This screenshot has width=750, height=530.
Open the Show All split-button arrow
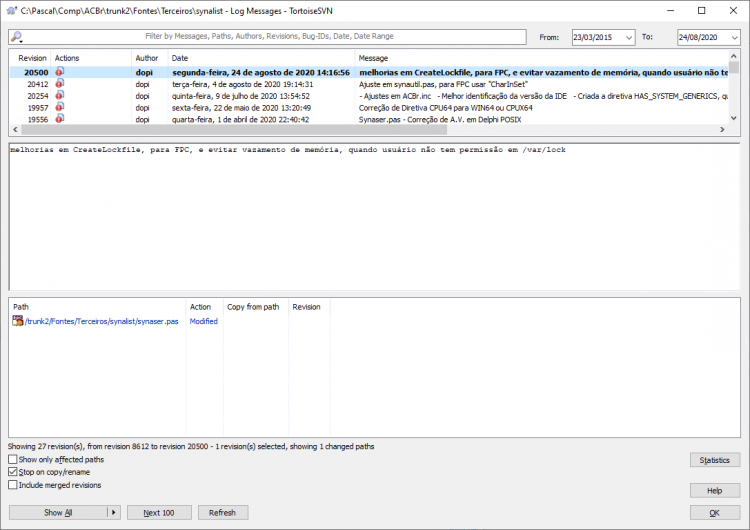point(113,512)
